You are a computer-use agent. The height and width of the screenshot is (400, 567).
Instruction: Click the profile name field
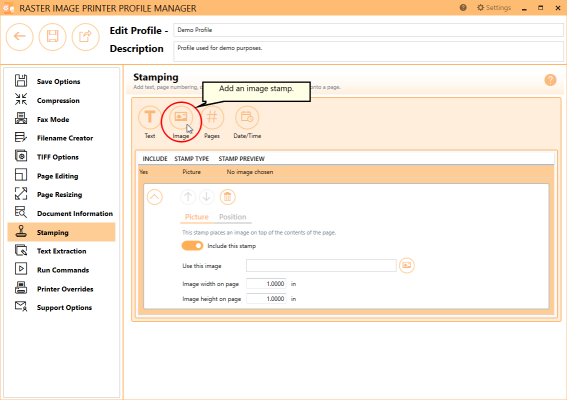click(368, 30)
